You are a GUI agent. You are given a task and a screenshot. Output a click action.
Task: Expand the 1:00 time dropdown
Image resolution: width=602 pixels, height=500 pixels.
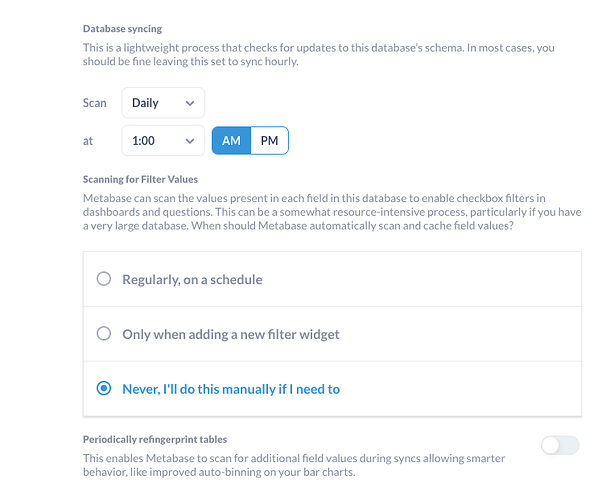(x=163, y=141)
